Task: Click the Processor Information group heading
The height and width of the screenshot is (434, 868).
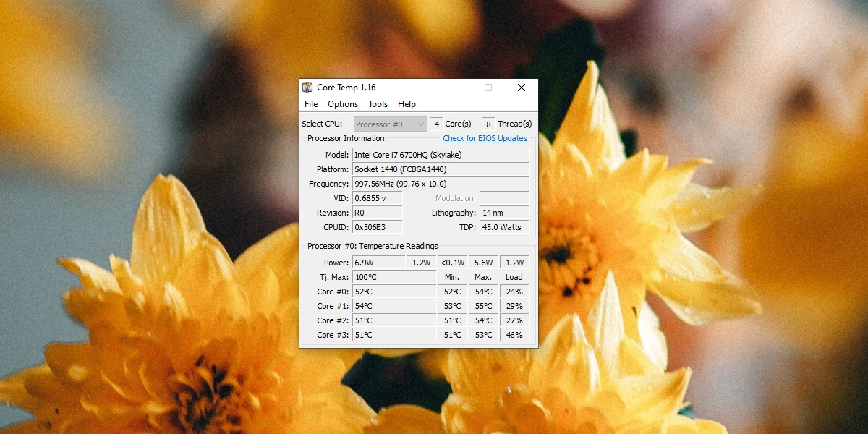Action: [346, 138]
